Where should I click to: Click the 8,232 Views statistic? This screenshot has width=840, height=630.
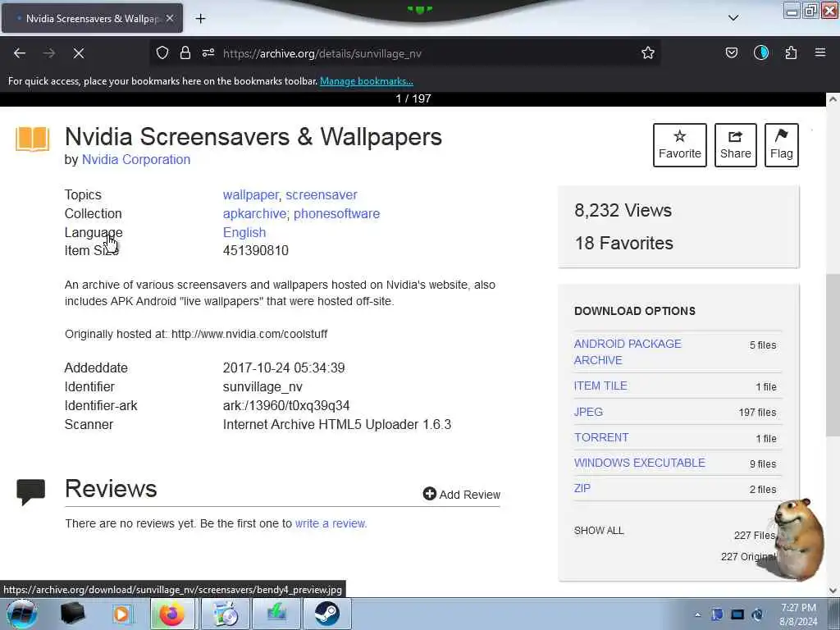pyautogui.click(x=623, y=211)
